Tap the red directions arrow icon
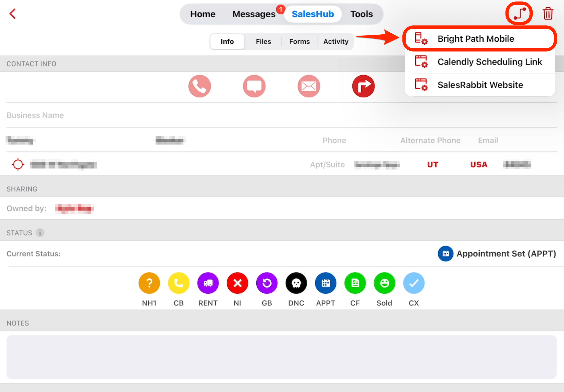This screenshot has height=392, width=564. click(363, 86)
